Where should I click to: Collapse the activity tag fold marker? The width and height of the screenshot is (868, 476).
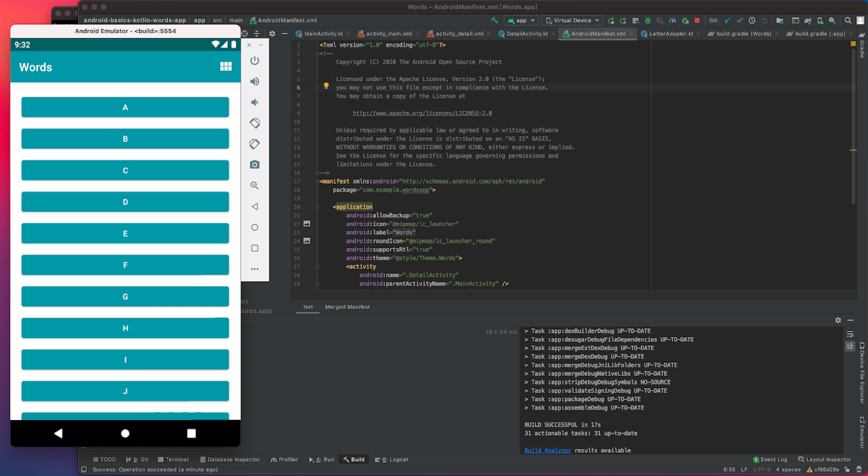[318, 267]
